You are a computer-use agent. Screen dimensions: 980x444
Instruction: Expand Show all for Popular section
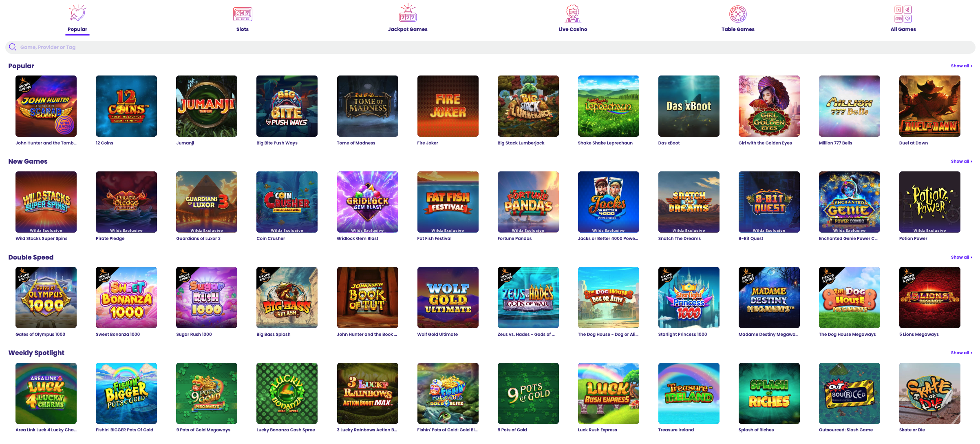961,66
